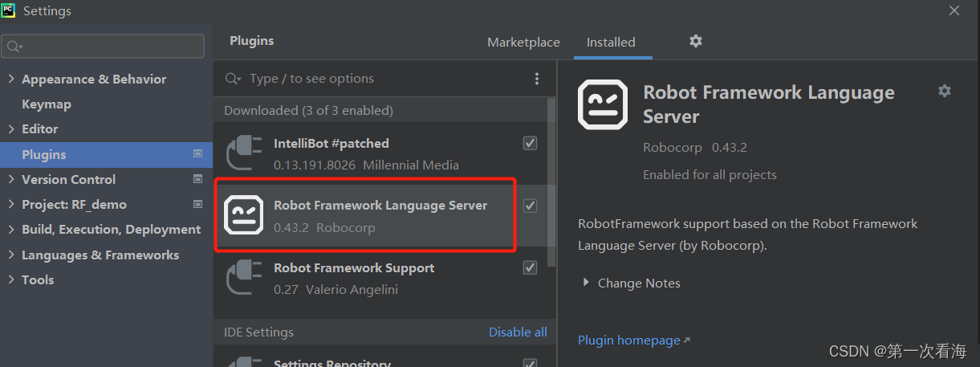Click the search magnifier in the settings search box
The image size is (980, 367).
pyautogui.click(x=14, y=47)
